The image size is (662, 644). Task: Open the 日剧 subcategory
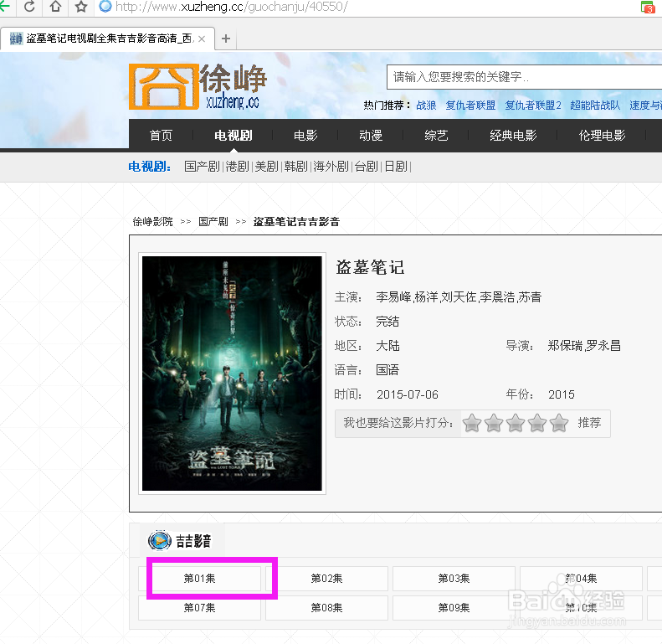[396, 167]
